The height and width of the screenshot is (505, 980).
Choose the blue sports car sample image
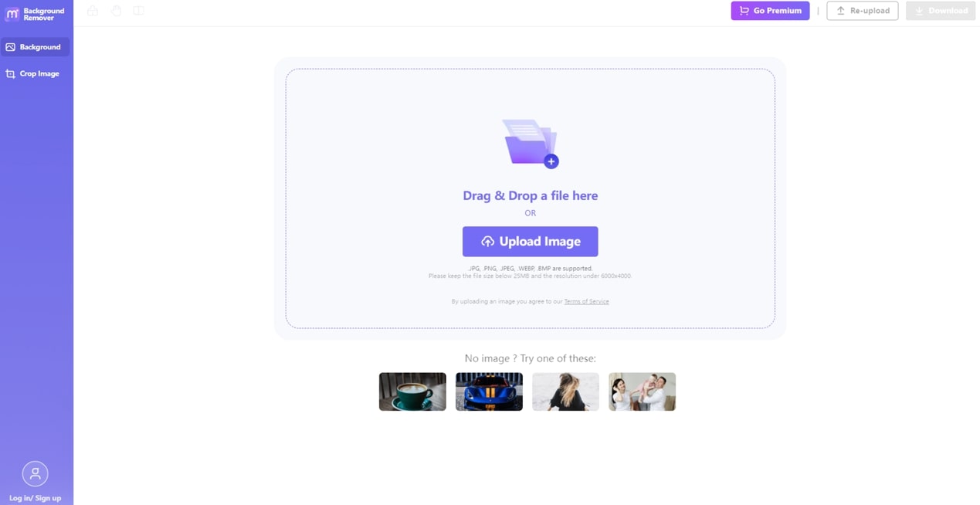[x=489, y=391]
